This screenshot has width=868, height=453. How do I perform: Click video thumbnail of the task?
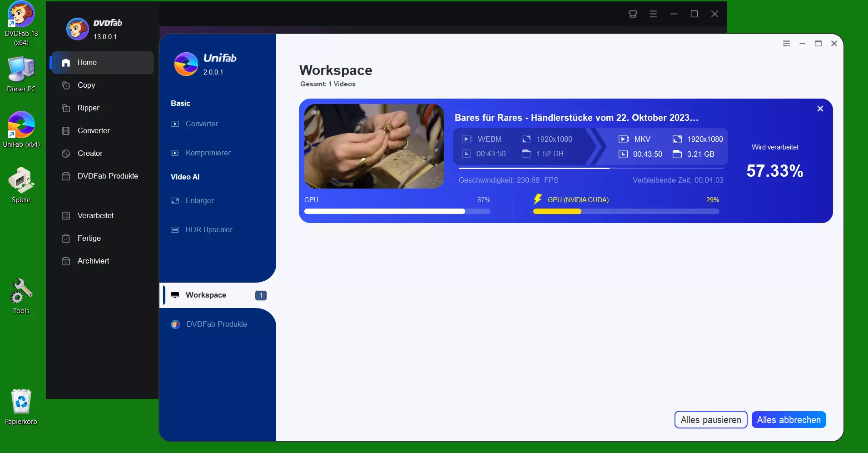pyautogui.click(x=374, y=146)
